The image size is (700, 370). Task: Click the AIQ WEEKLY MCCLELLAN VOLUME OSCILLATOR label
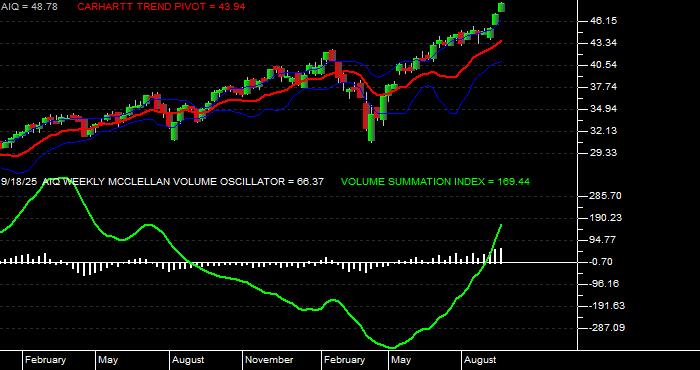[x=183, y=182]
